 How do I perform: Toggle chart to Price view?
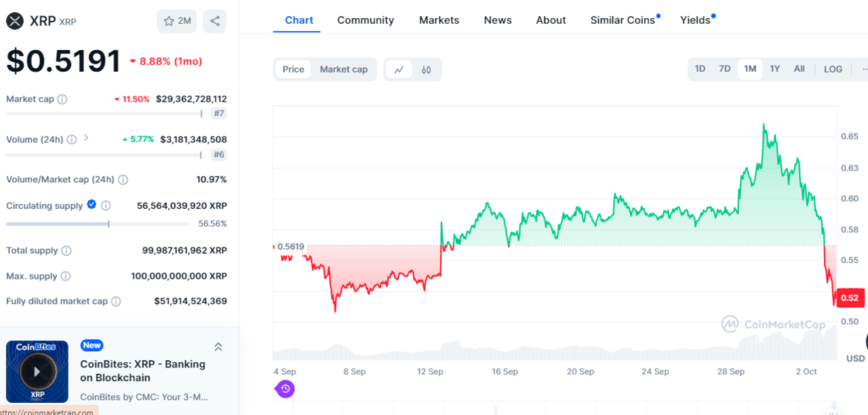[x=293, y=69]
